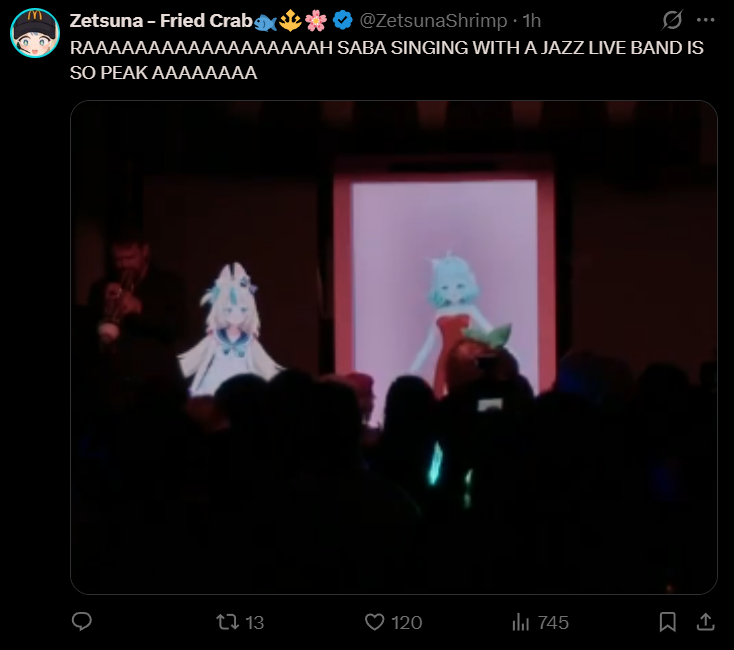734x650 pixels.
Task: Click the Grok explain post icon
Action: coord(672,20)
